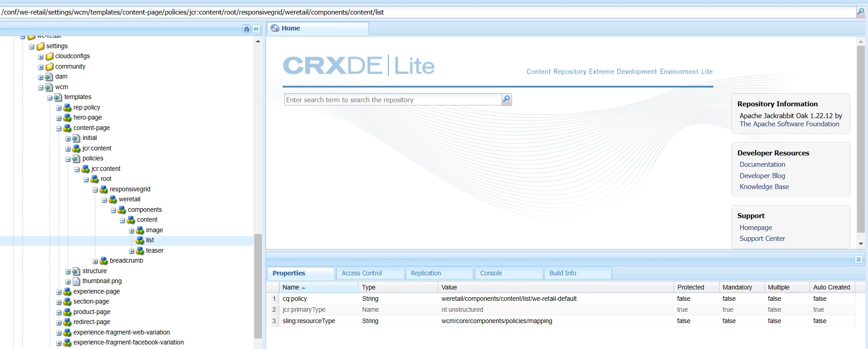Click the rep:policy node icon
868x349 pixels.
67,107
